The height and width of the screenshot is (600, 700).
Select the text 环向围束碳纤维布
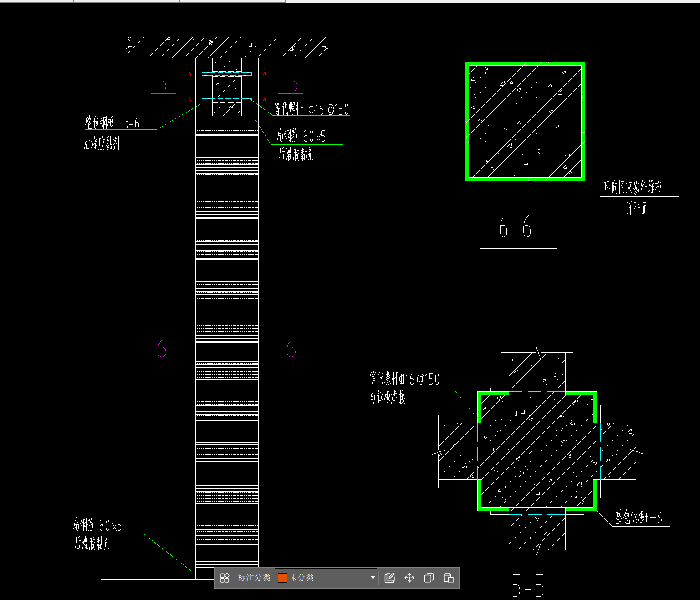(x=633, y=187)
